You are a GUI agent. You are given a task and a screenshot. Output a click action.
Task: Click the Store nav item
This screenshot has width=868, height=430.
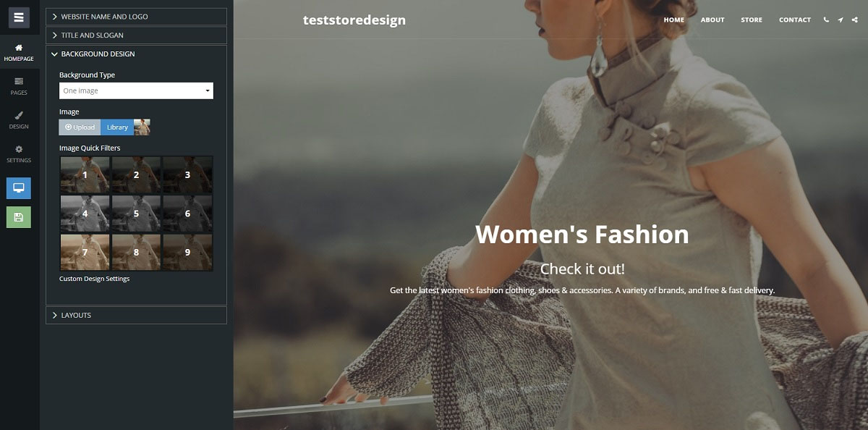[752, 20]
